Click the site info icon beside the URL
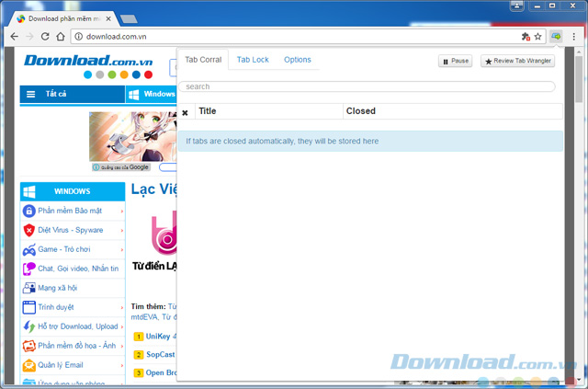Image resolution: width=588 pixels, height=389 pixels. [x=78, y=37]
